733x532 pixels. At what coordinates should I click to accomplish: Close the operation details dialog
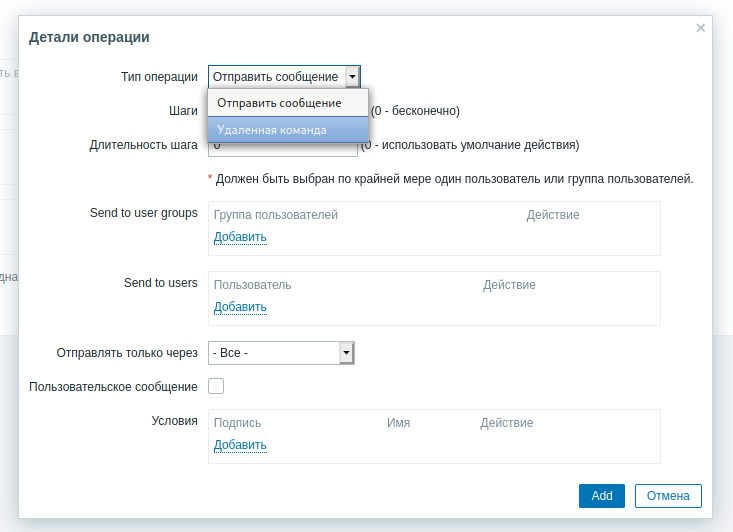coord(700,28)
